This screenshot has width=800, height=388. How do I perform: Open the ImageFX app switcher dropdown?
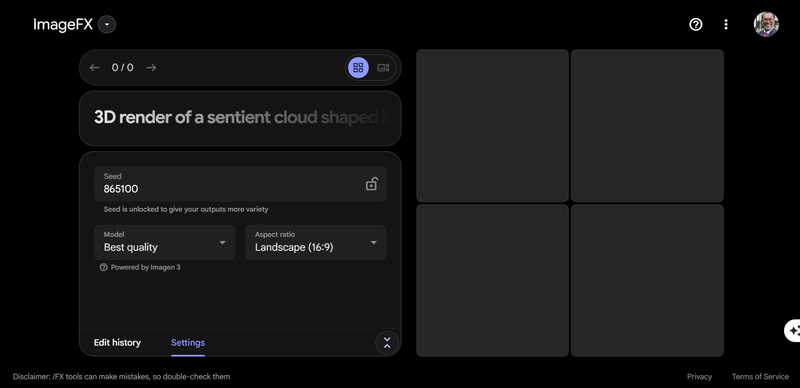107,25
